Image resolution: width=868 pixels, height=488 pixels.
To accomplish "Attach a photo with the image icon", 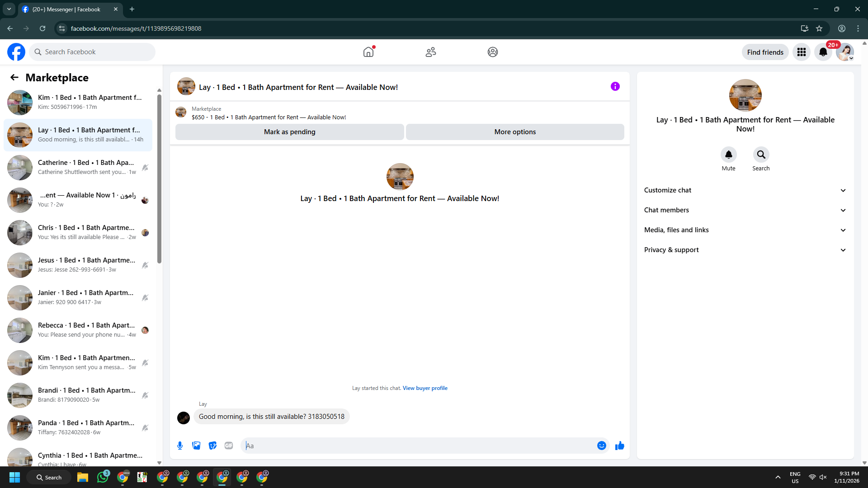I will pos(196,446).
